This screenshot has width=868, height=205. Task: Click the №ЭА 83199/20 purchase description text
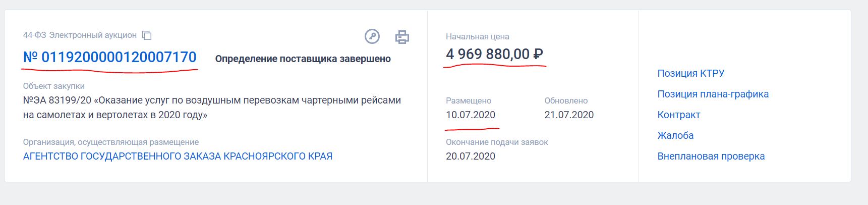[212, 108]
